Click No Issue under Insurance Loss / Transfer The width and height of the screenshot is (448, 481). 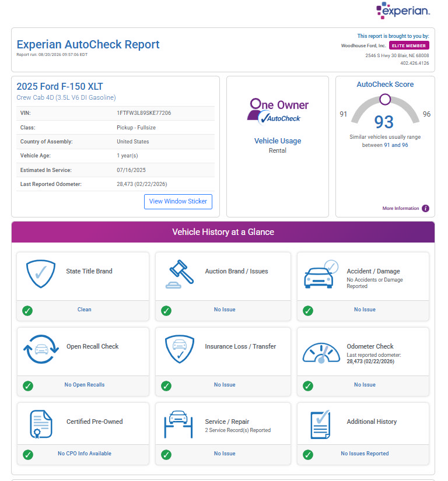225,385
